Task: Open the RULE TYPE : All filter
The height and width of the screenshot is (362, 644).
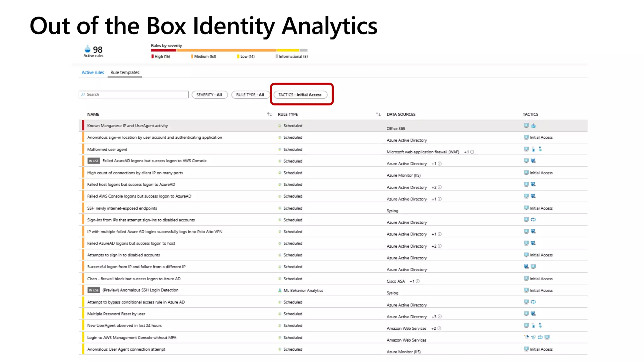Action: pos(250,95)
